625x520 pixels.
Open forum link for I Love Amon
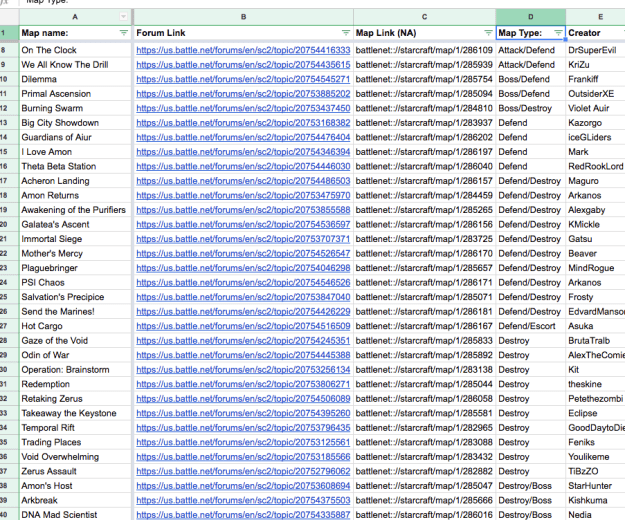click(243, 152)
